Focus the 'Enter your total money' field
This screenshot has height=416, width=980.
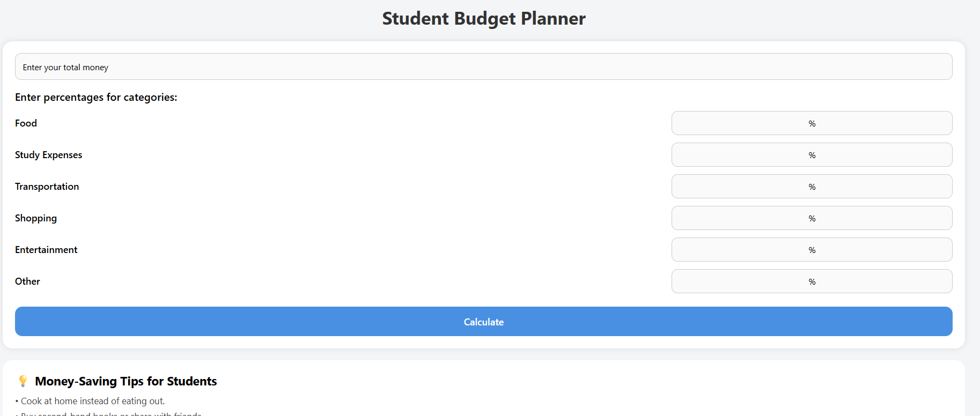(483, 67)
